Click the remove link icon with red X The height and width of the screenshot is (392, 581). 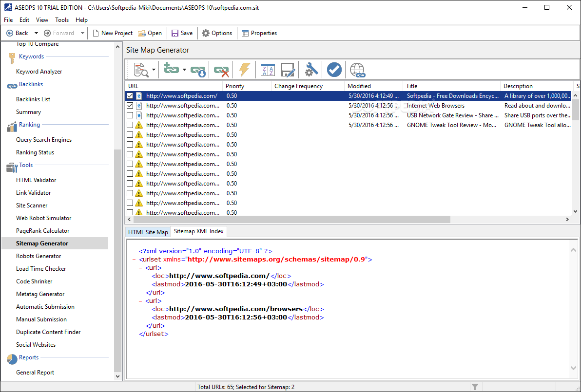222,70
